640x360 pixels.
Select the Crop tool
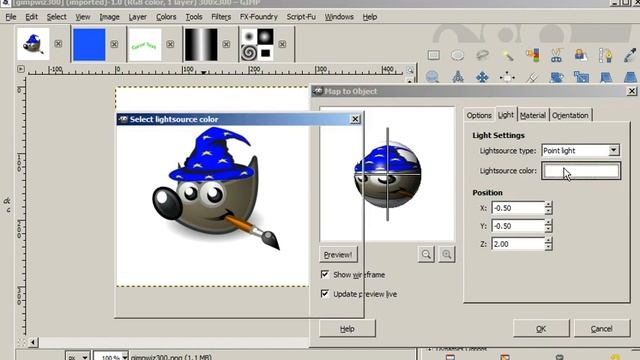coord(531,77)
